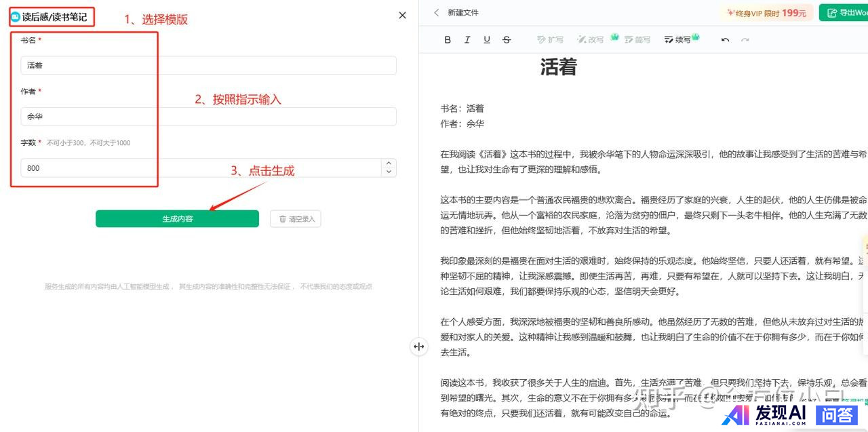868x432 pixels.
Task: Toggle bold formatting in the editor
Action: [x=448, y=40]
